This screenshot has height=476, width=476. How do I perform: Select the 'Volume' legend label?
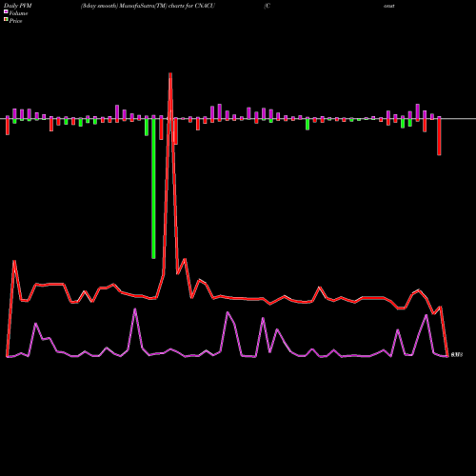(18, 13)
